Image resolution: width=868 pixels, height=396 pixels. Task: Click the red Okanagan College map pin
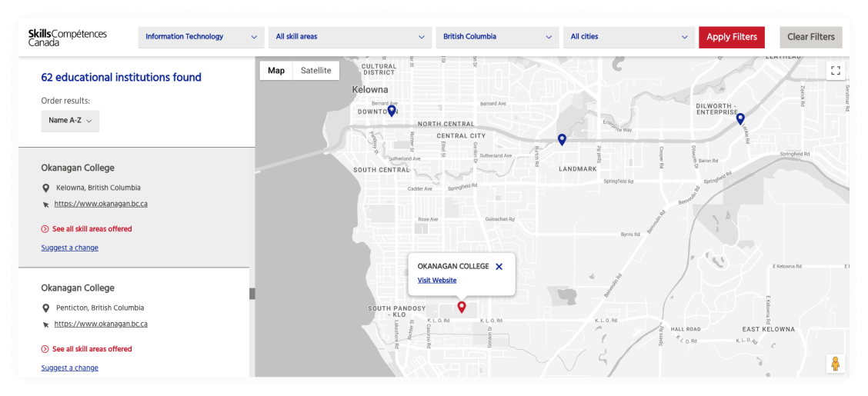(x=462, y=307)
